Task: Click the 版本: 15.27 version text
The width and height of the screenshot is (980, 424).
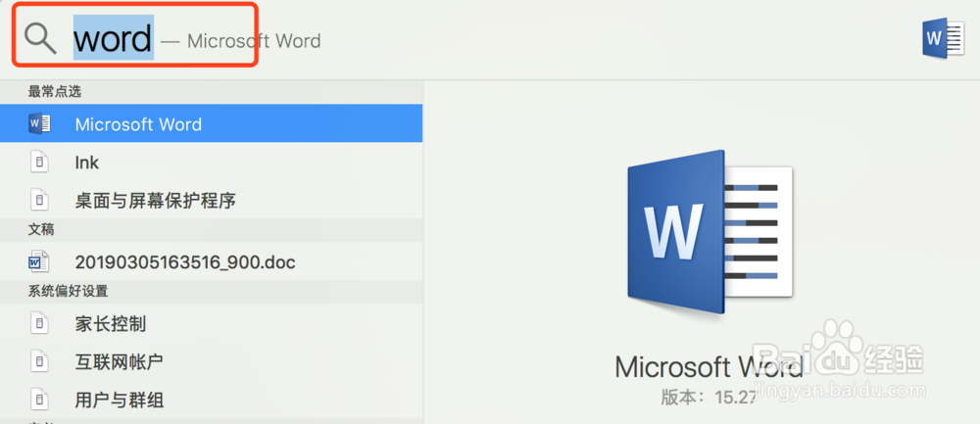Action: 710,398
